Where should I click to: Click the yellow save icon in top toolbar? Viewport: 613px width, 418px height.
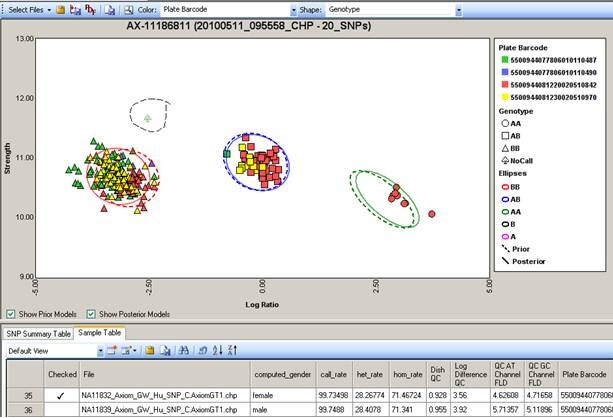pyautogui.click(x=60, y=10)
